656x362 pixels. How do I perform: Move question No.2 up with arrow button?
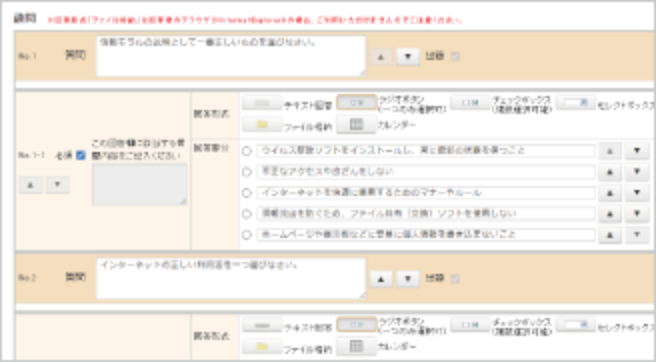click(381, 279)
